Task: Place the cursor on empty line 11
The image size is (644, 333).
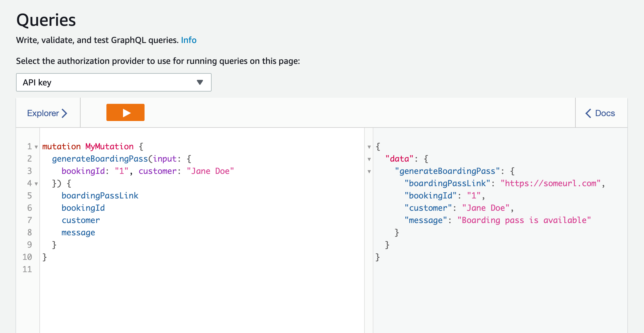Action: coord(123,269)
